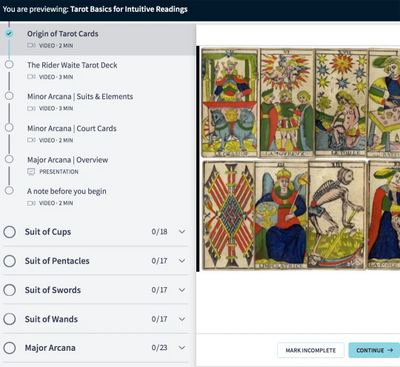The image size is (400, 367).
Task: Click the video icon under Court Cards
Action: click(x=31, y=140)
